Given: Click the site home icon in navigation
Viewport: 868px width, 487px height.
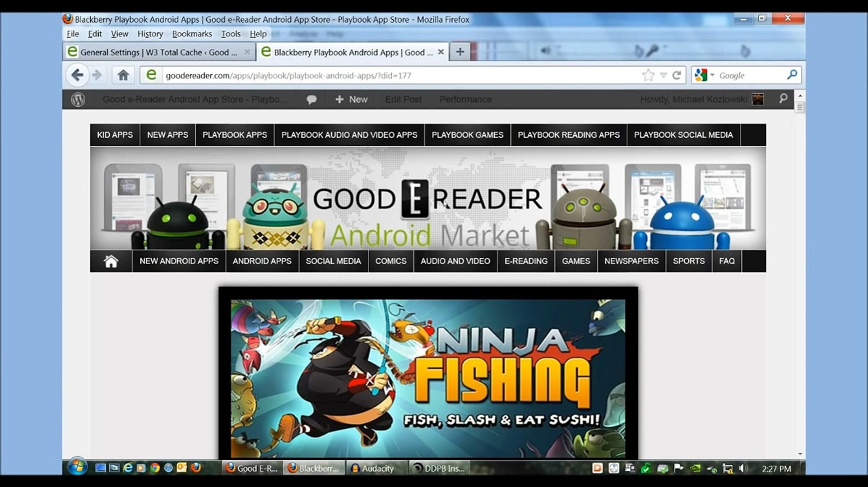Looking at the screenshot, I should click(111, 261).
